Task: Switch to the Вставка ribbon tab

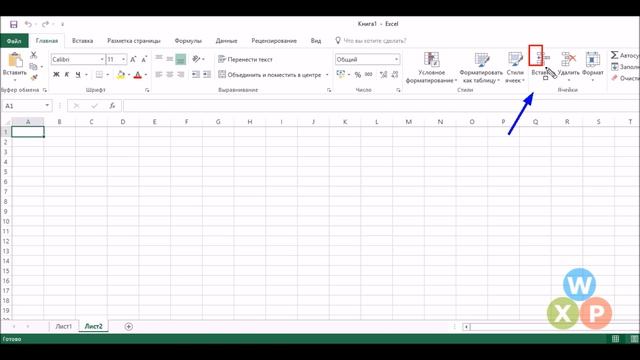Action: pyautogui.click(x=82, y=41)
